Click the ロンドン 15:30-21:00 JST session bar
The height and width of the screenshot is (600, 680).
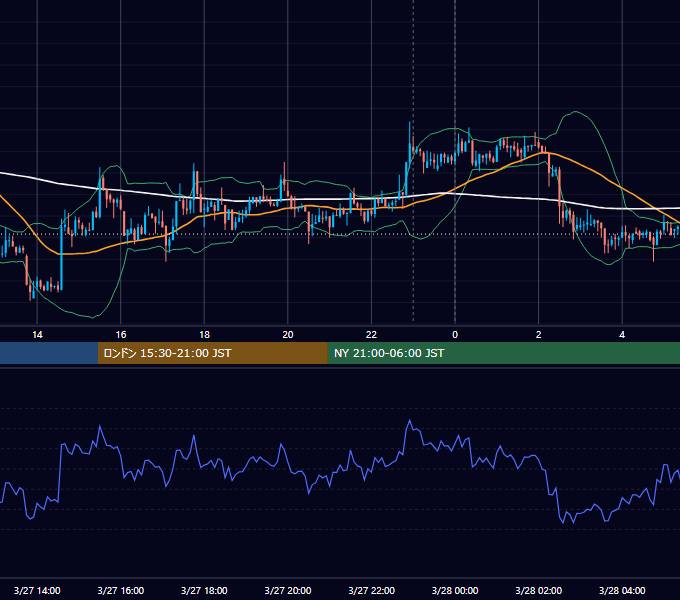(x=212, y=353)
